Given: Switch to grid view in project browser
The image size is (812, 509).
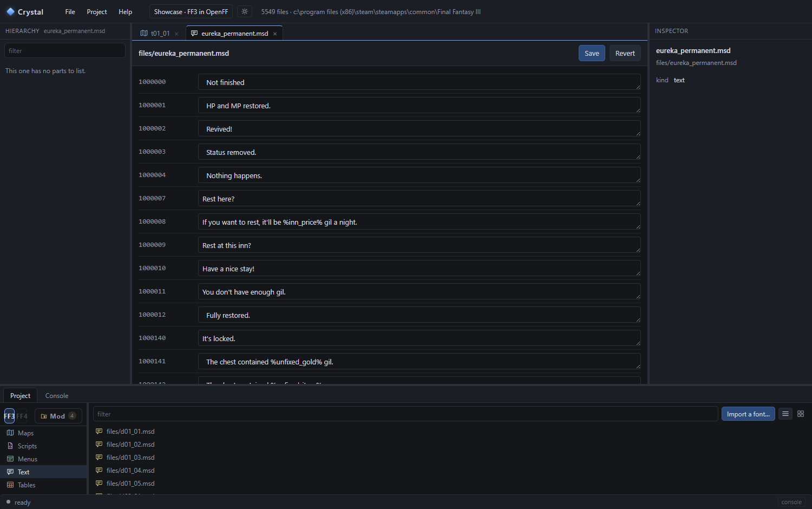Looking at the screenshot, I should (801, 414).
